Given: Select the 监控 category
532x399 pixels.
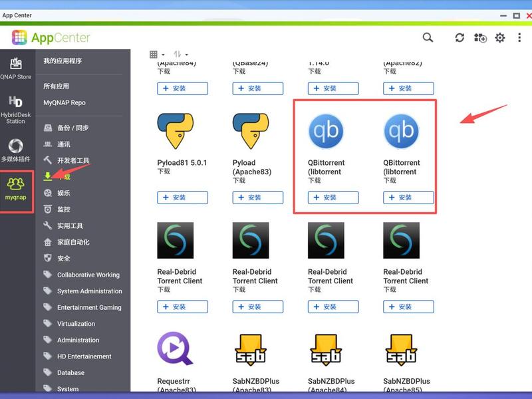Looking at the screenshot, I should tap(57, 209).
